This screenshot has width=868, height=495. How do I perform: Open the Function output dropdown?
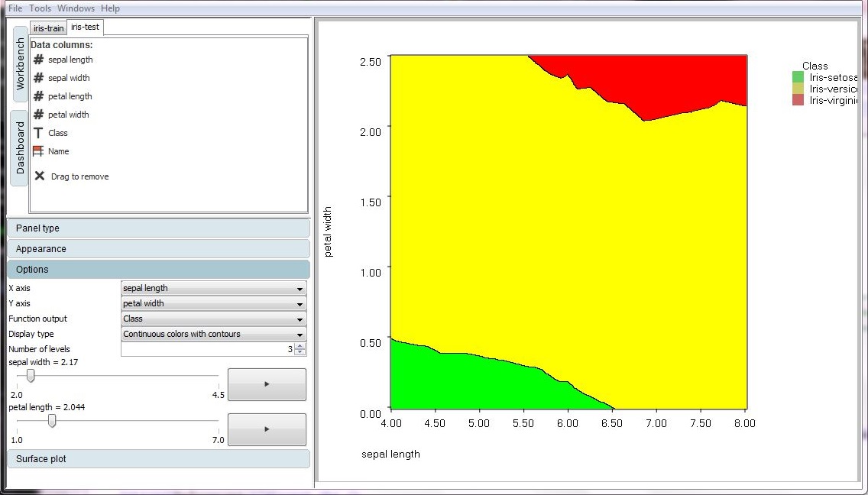click(x=213, y=319)
